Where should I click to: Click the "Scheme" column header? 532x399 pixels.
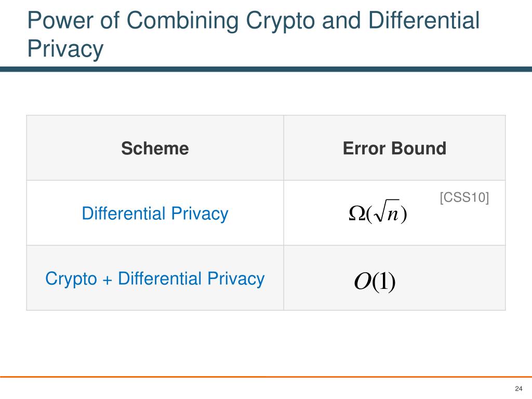point(155,148)
